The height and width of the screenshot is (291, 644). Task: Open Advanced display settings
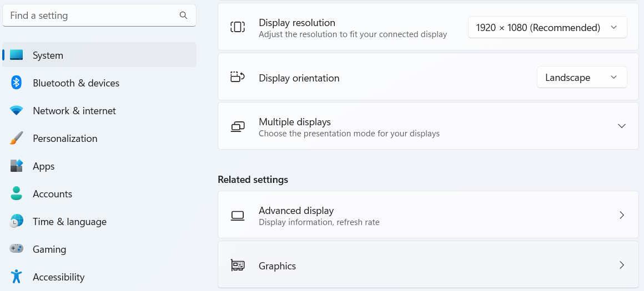point(428,216)
